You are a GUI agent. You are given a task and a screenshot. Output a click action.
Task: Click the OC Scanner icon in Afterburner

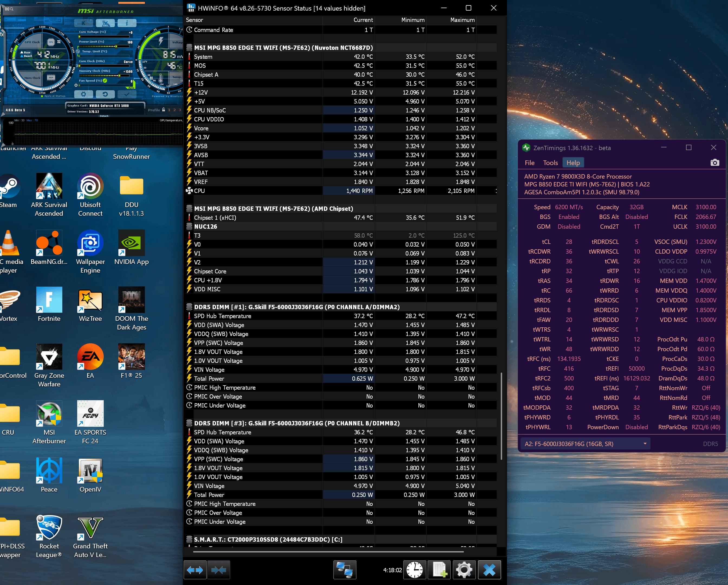click(9, 9)
